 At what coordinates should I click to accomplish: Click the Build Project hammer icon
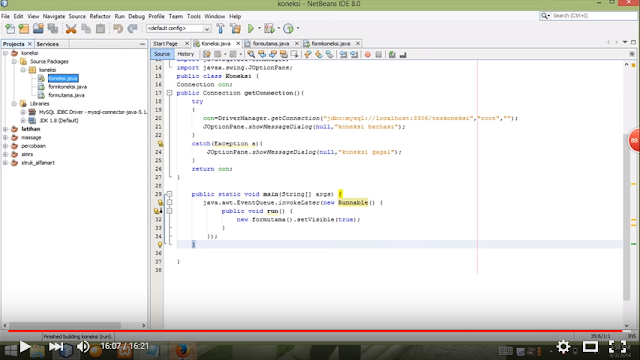(220, 28)
